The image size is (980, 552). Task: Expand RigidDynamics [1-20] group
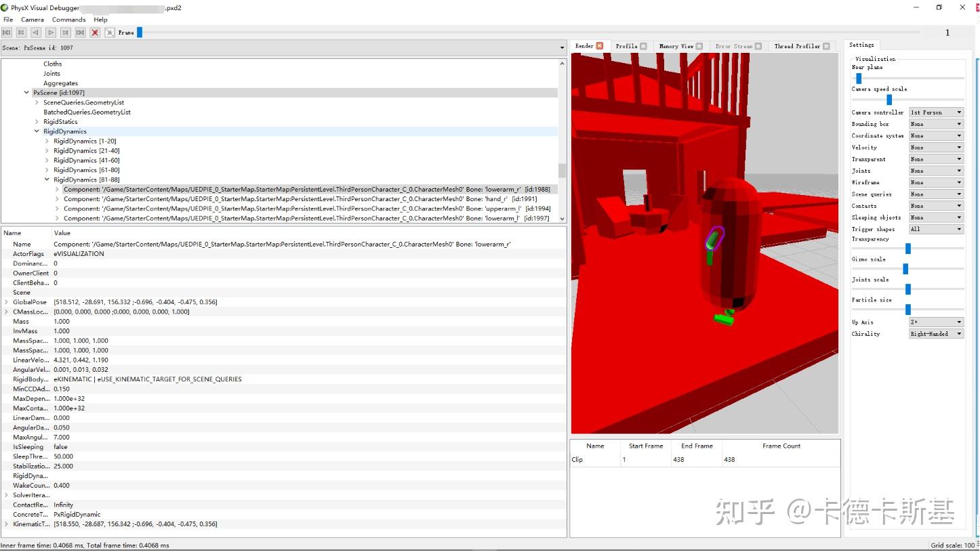(x=47, y=141)
